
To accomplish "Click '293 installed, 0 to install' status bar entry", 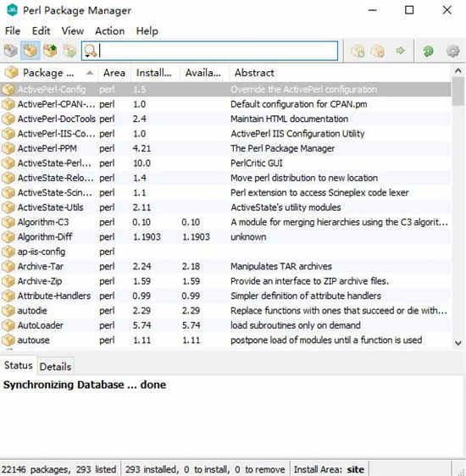I will click(205, 469).
